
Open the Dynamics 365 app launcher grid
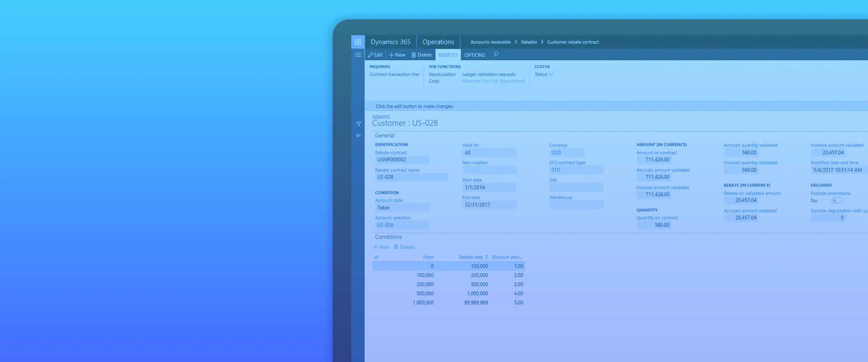[x=358, y=42]
